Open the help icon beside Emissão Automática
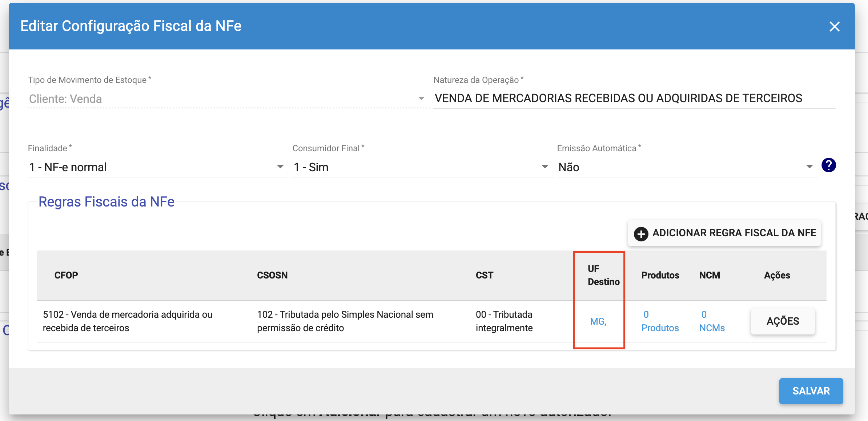The height and width of the screenshot is (421, 868). 828,165
